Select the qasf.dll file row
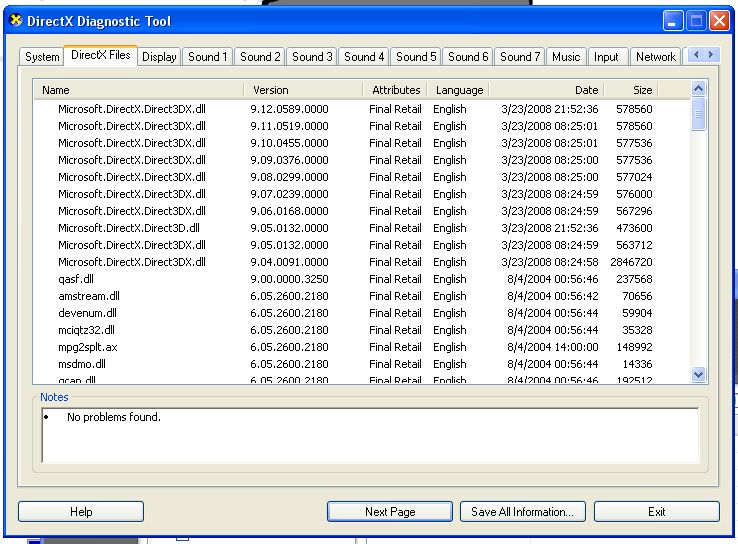Screen dimensions: 738x544 point(76,279)
